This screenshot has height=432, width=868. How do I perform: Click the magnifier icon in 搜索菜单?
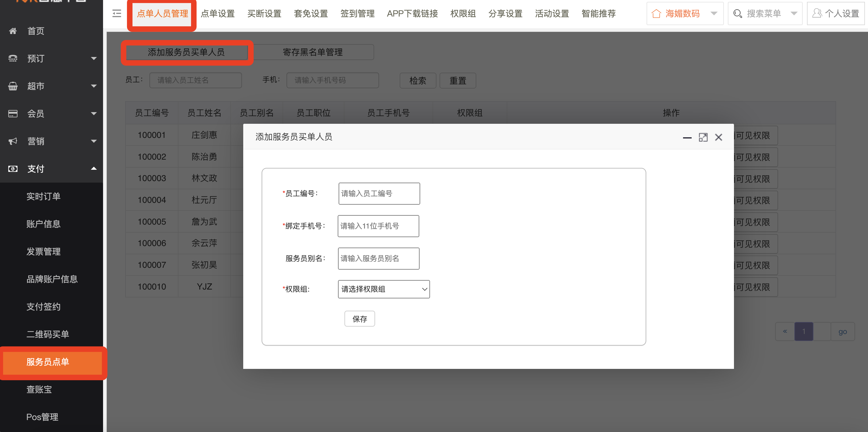(x=738, y=13)
